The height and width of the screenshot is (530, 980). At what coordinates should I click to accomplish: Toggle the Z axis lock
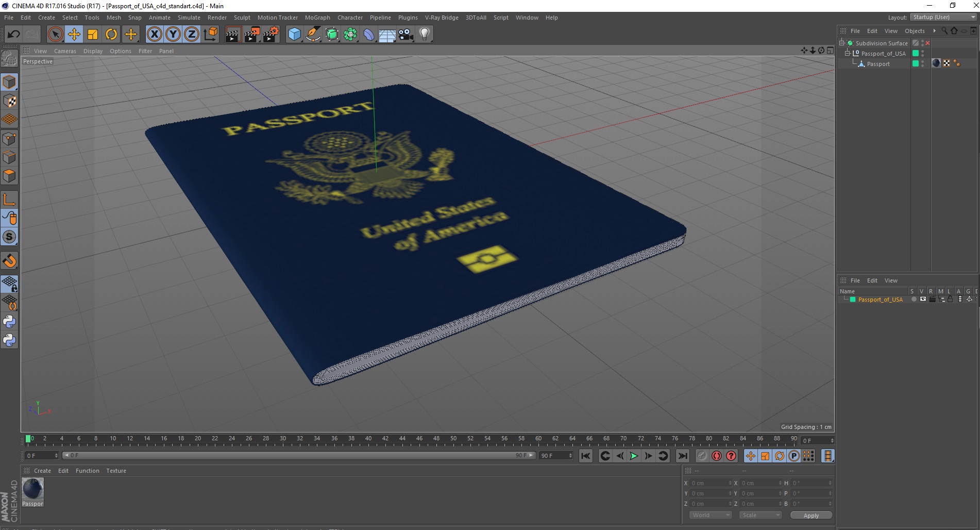pyautogui.click(x=192, y=35)
